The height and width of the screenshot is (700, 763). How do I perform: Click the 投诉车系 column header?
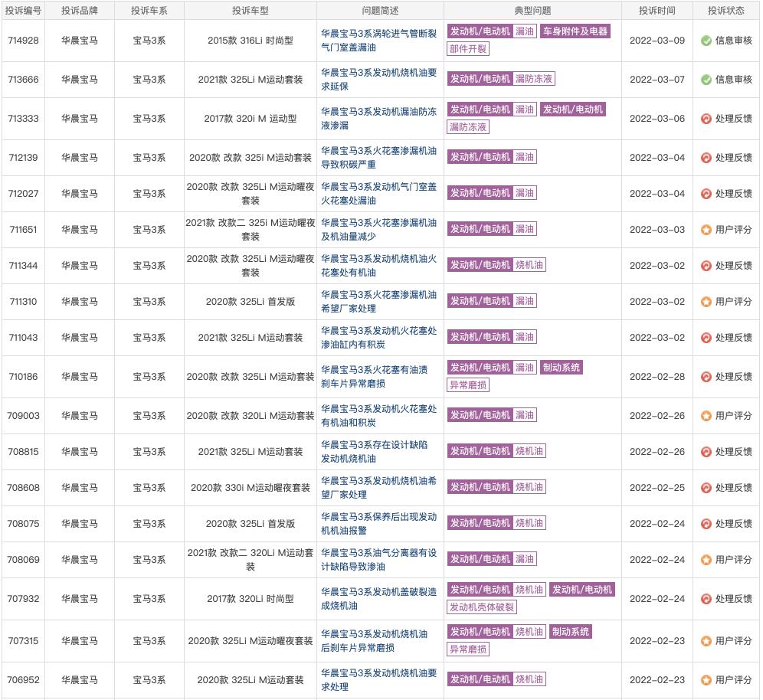click(149, 11)
